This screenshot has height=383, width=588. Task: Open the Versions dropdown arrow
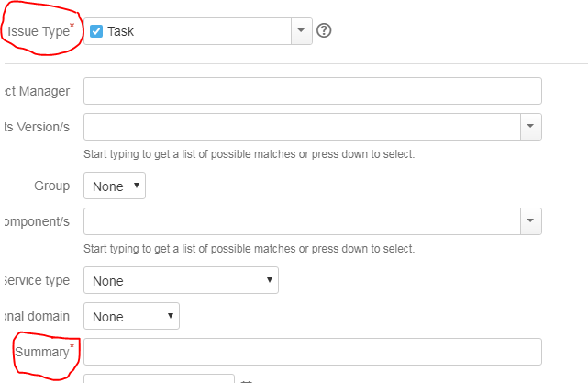(530, 127)
